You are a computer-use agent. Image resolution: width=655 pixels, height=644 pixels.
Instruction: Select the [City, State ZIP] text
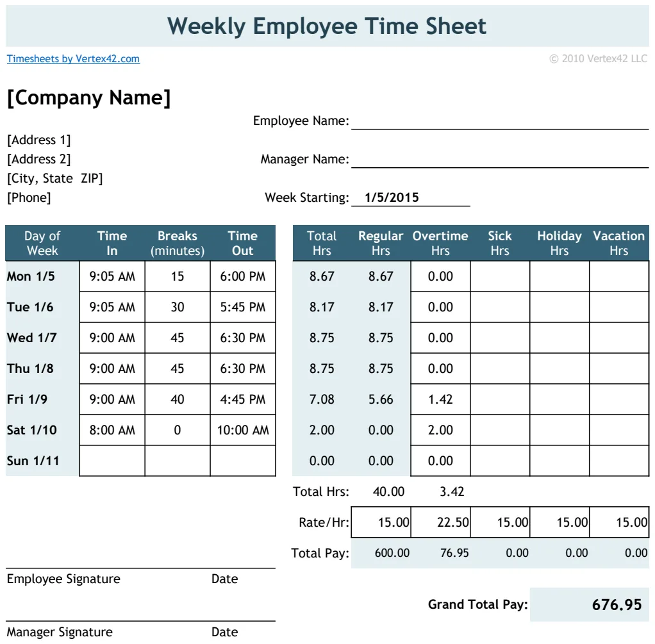(54, 178)
